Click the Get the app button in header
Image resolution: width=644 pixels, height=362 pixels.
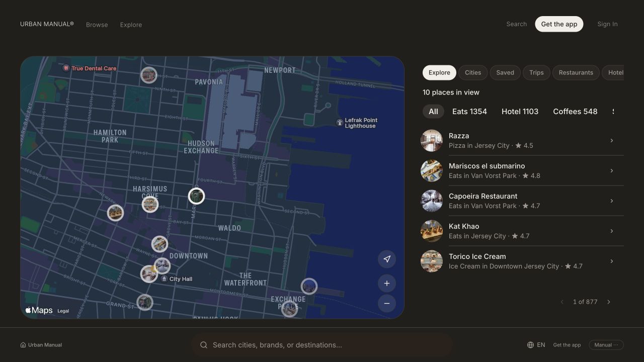click(559, 24)
